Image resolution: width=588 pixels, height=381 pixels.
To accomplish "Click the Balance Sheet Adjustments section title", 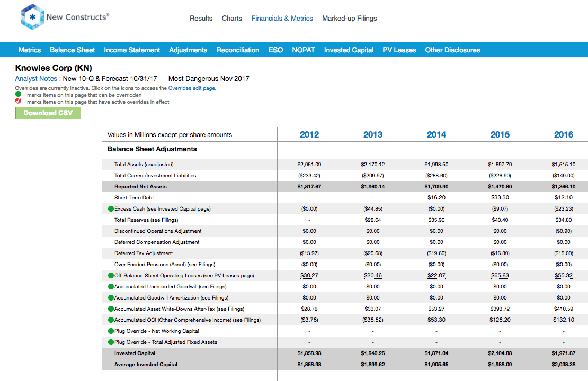I will (152, 149).
